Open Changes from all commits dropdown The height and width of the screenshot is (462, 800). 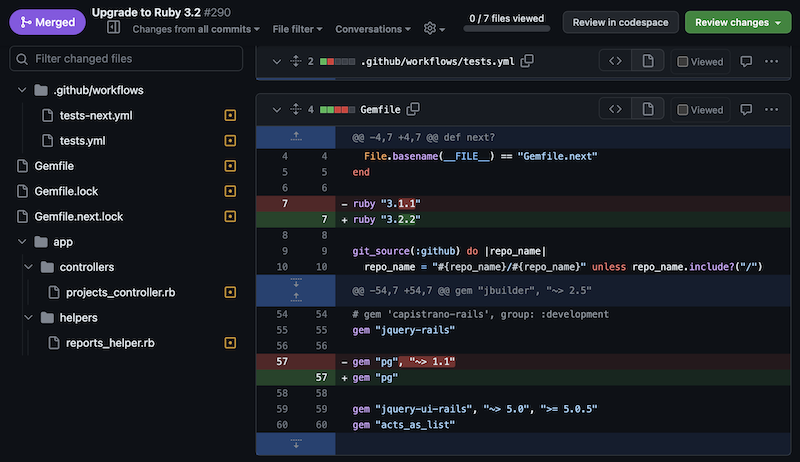click(x=196, y=29)
